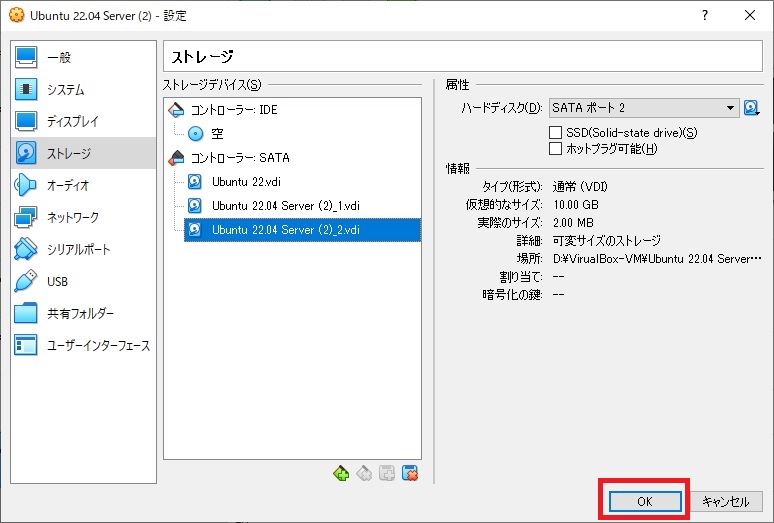Click disk icon of Ubuntu 22.04 Server (2)_2.vdi
Screen dimensions: 774x523
195,230
